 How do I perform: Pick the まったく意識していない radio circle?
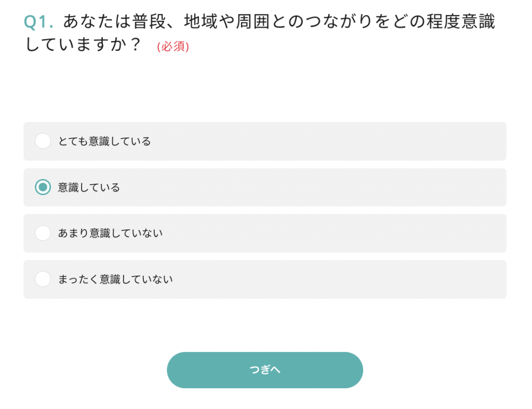pyautogui.click(x=43, y=279)
